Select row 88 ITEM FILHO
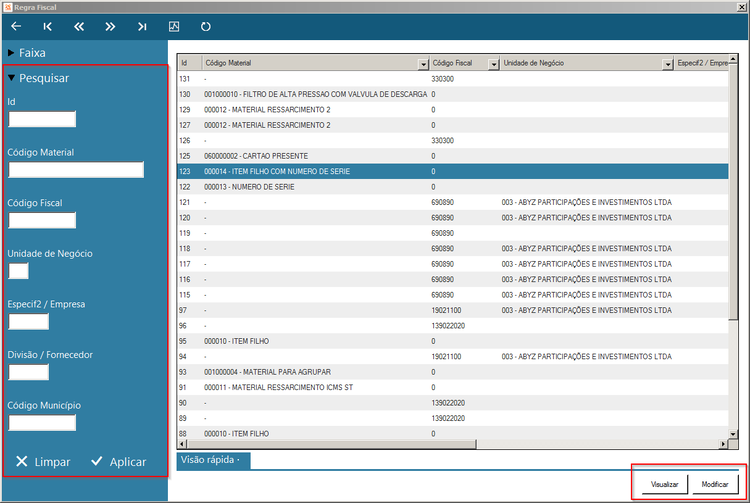 [x=452, y=433]
